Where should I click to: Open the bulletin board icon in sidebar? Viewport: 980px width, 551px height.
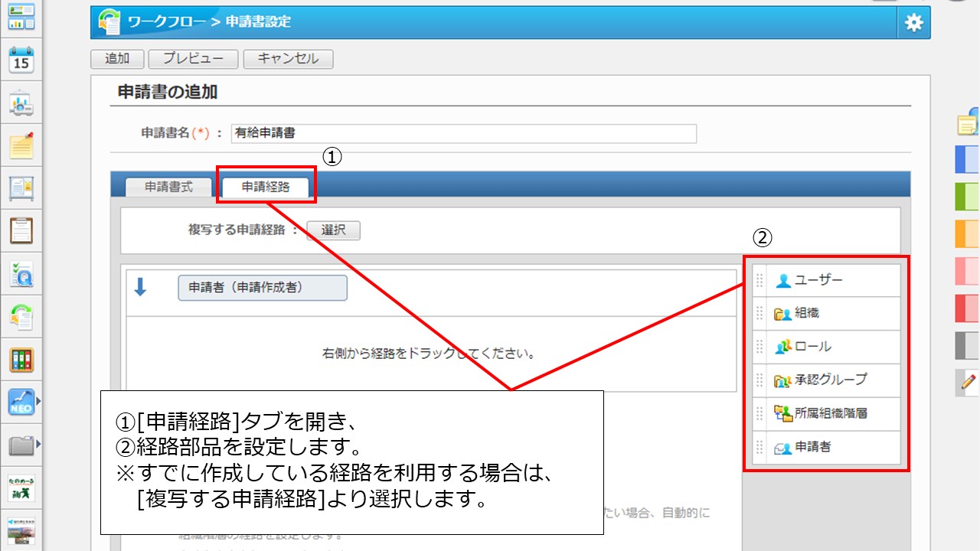pos(21,187)
